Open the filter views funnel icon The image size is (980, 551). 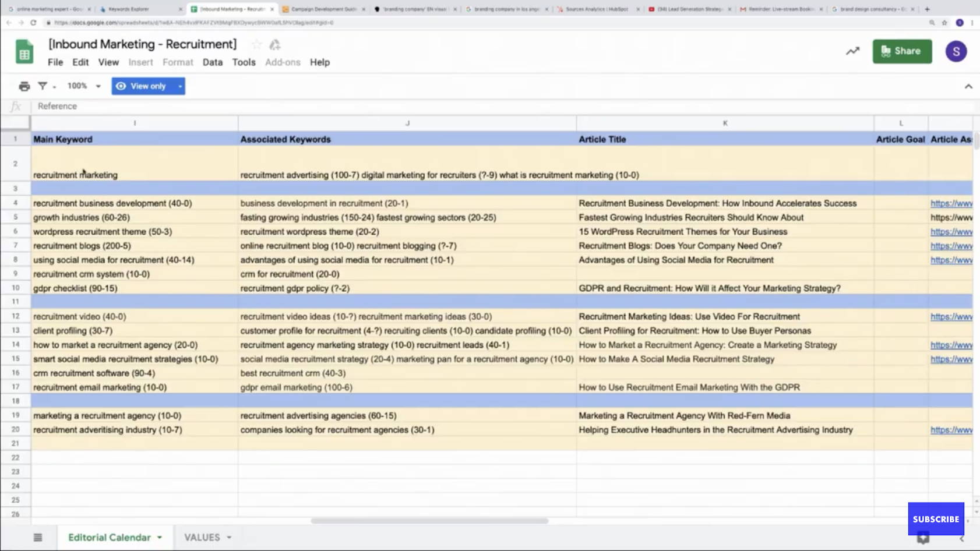click(43, 86)
